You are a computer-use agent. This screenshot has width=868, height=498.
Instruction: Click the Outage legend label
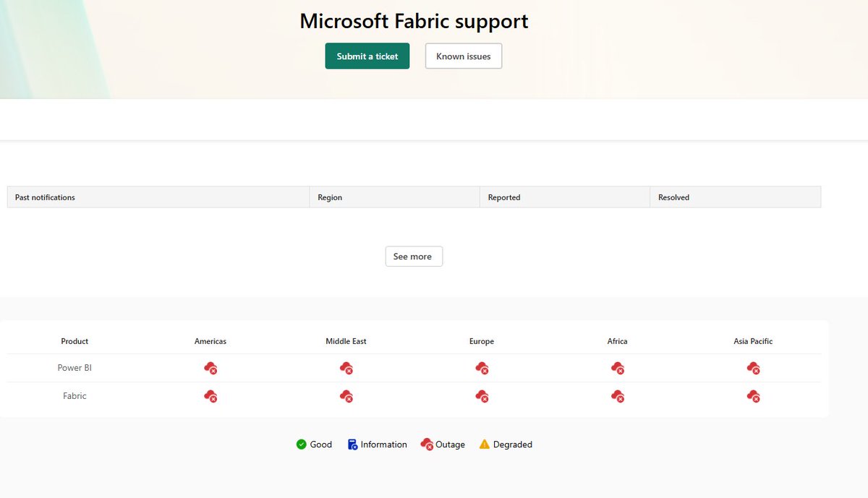(x=451, y=445)
